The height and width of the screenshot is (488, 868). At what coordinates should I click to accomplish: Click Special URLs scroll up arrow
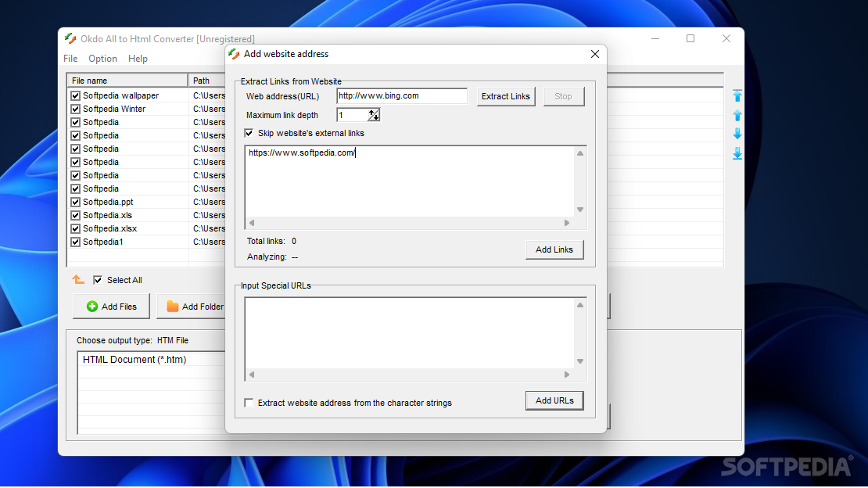pos(580,305)
